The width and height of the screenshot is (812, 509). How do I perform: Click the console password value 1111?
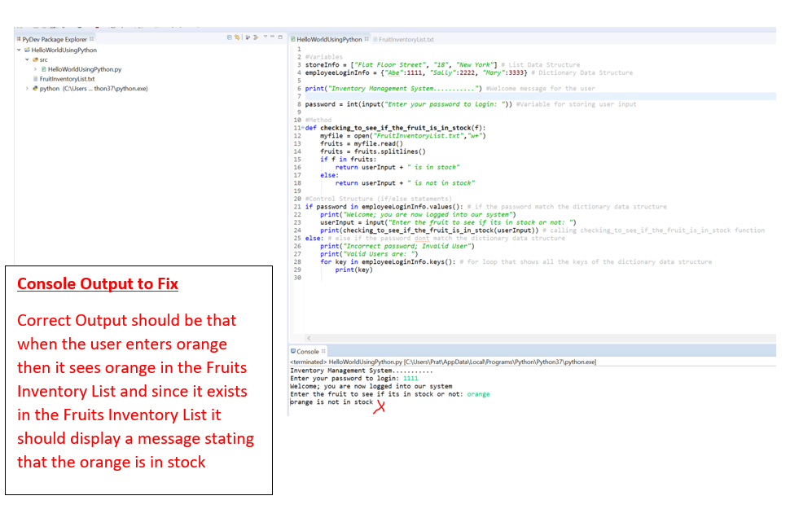click(x=410, y=379)
